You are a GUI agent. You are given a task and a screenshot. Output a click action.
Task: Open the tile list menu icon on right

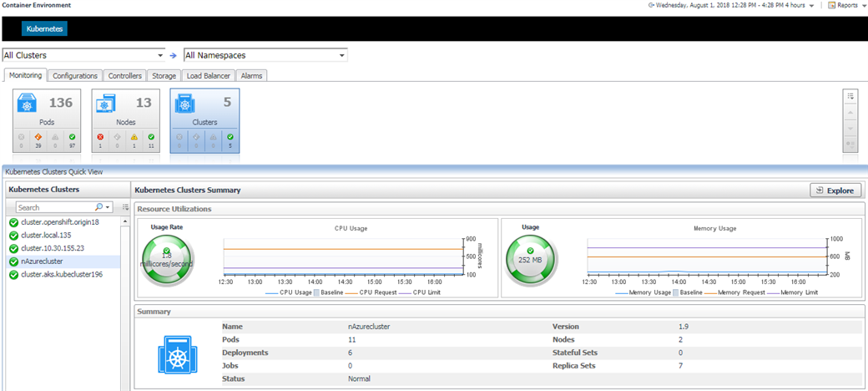(x=850, y=95)
